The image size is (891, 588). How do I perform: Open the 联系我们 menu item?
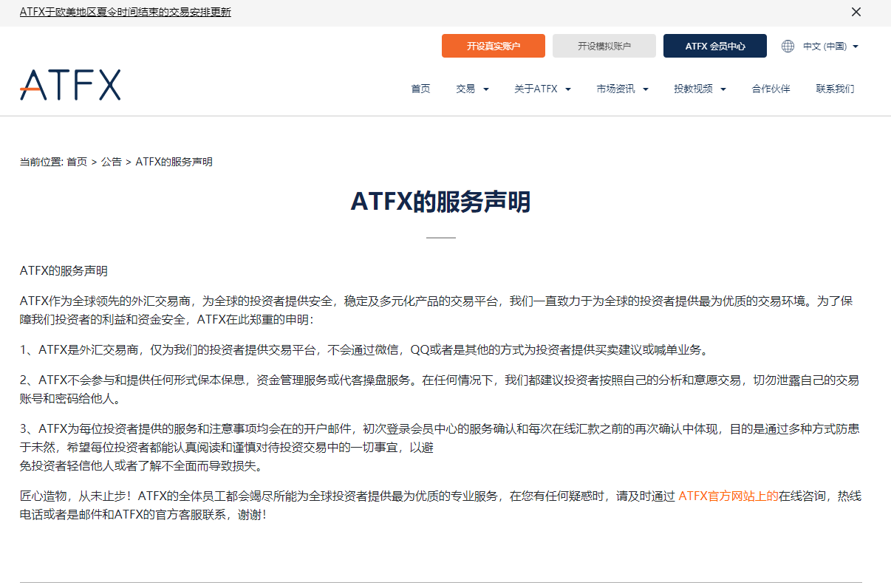tap(835, 89)
